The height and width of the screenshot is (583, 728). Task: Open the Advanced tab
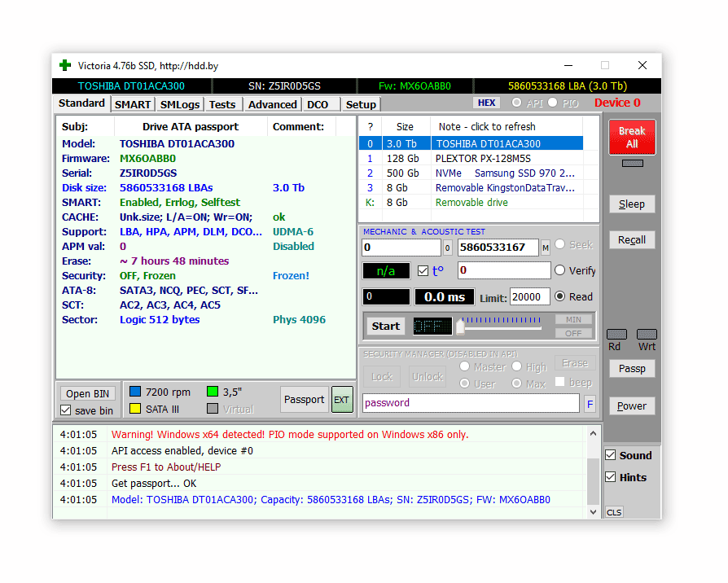[273, 104]
